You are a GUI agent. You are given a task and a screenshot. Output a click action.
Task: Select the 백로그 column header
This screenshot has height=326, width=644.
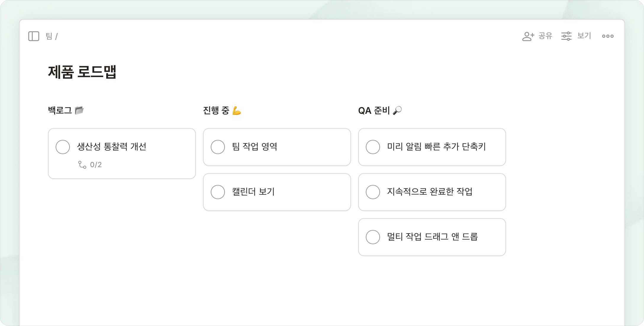pyautogui.click(x=60, y=110)
